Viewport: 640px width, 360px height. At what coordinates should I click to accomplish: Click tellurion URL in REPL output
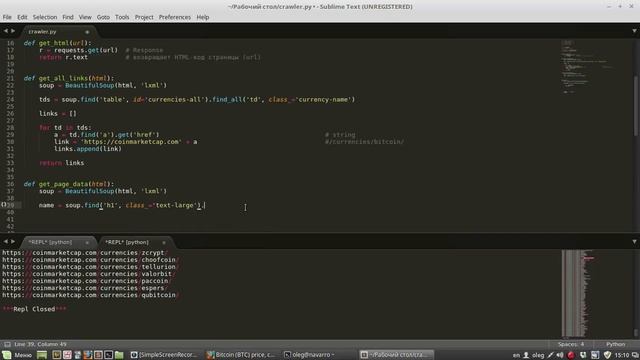coord(91,267)
